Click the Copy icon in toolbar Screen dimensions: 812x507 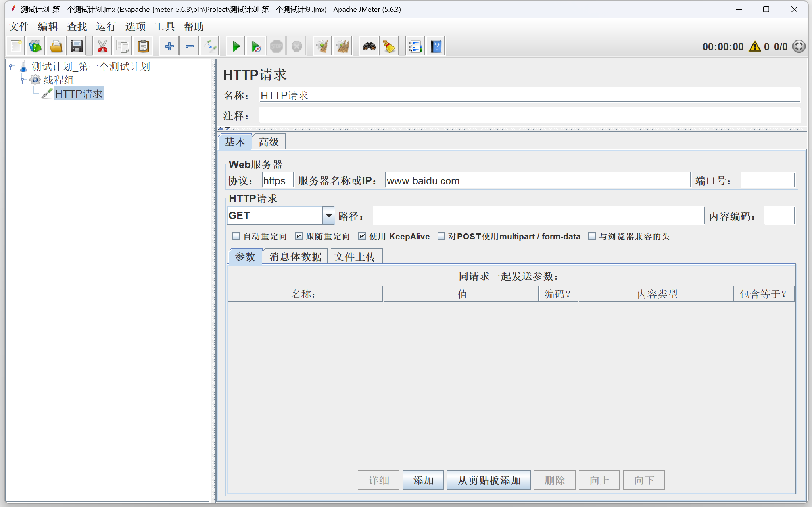point(123,46)
